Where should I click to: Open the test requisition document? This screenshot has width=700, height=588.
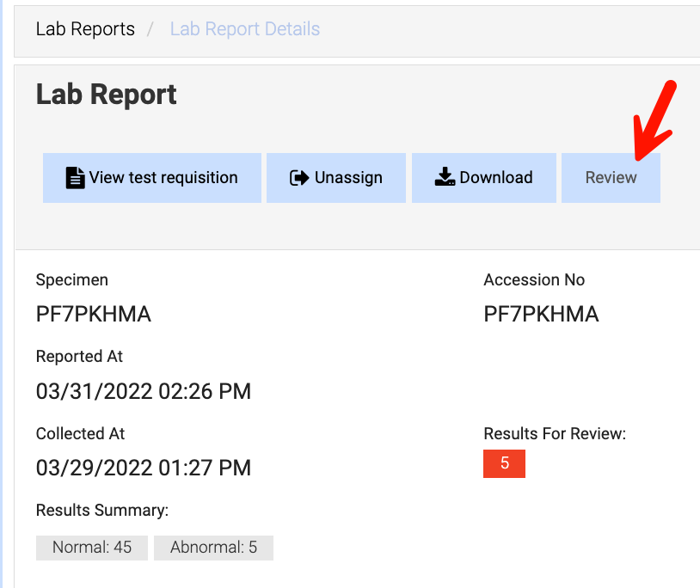tap(152, 177)
